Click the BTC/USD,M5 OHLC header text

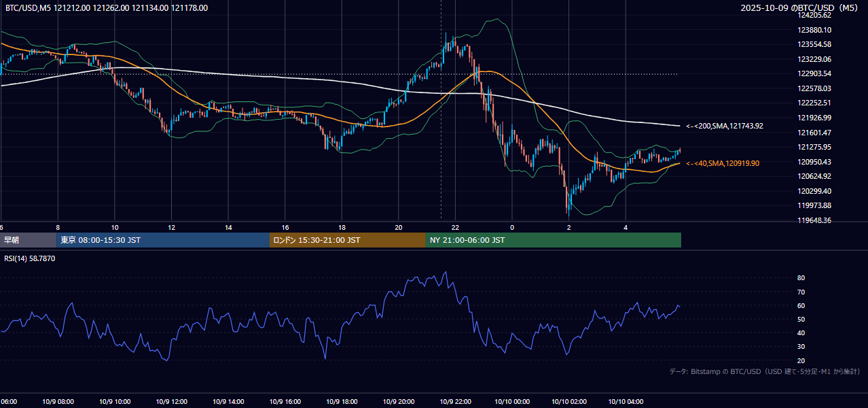(107, 8)
